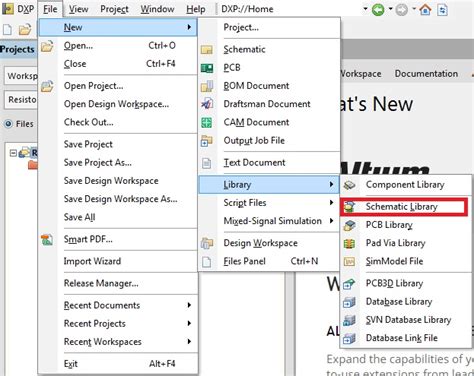Click the Schematic Library icon
The image size is (474, 376).
click(349, 207)
